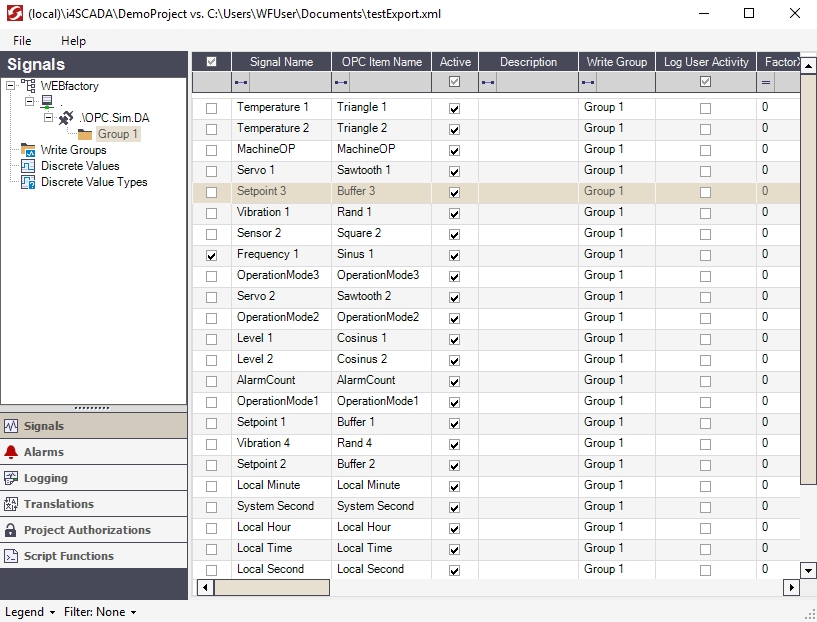The width and height of the screenshot is (817, 622).
Task: Uncheck the Frequency 1 row checkbox
Action: 211,255
